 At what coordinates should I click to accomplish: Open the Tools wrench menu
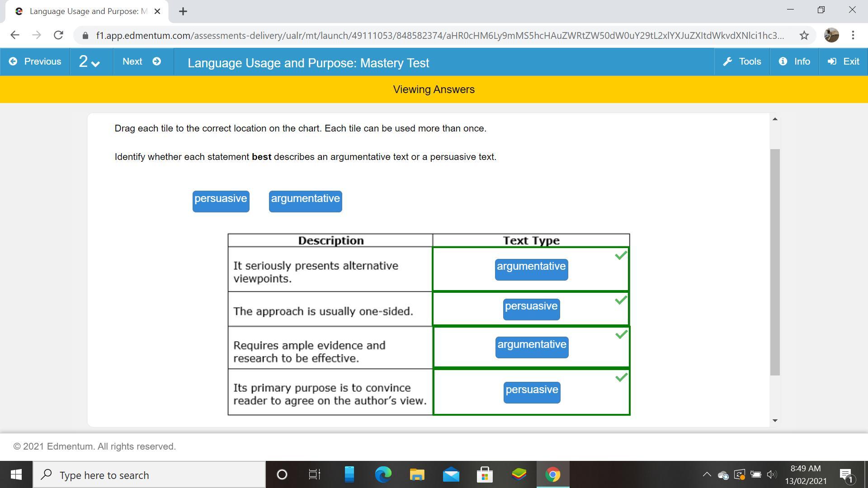[742, 61]
